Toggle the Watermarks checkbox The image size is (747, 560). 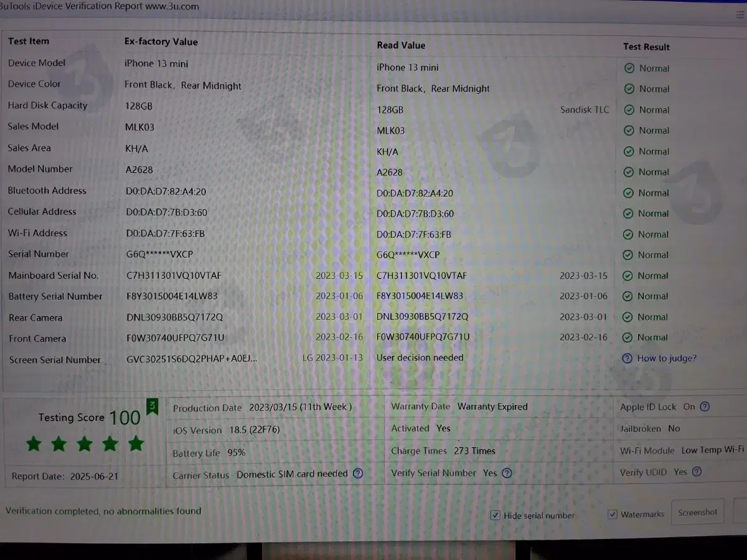(x=613, y=514)
